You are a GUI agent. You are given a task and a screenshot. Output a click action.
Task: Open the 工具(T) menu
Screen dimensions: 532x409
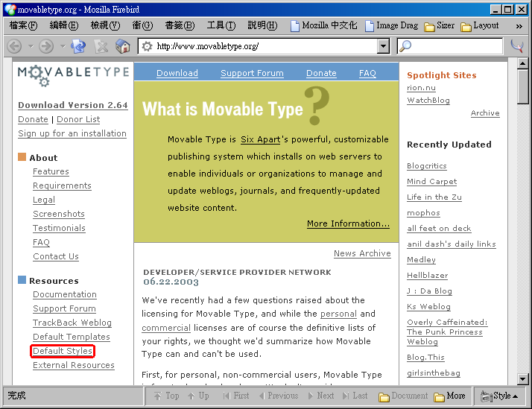pyautogui.click(x=221, y=26)
